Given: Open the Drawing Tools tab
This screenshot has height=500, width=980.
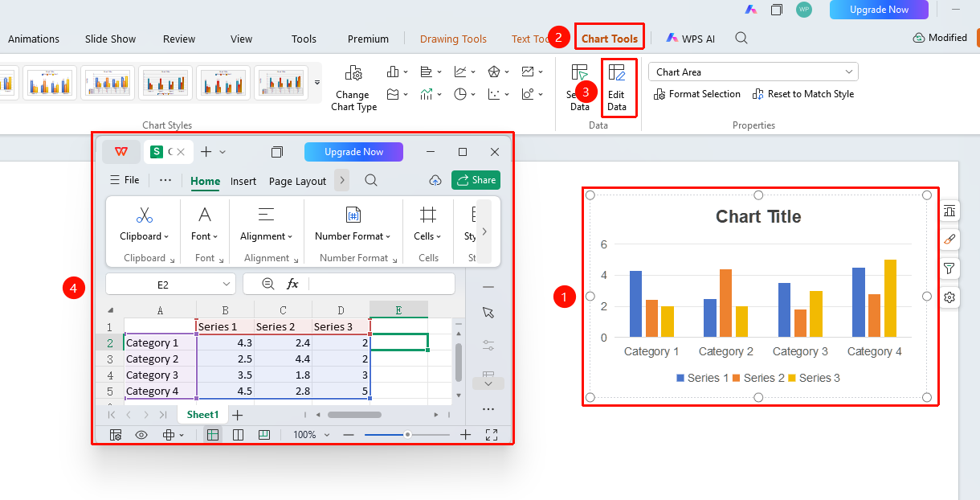Looking at the screenshot, I should click(x=453, y=39).
